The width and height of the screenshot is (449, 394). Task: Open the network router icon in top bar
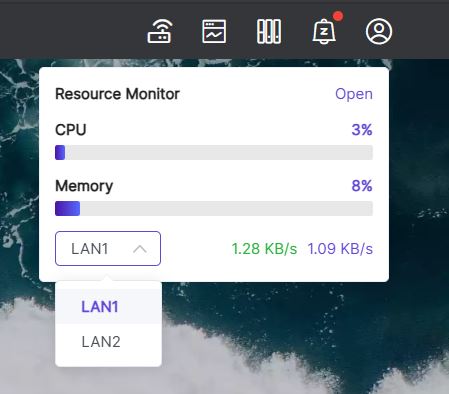pos(160,31)
